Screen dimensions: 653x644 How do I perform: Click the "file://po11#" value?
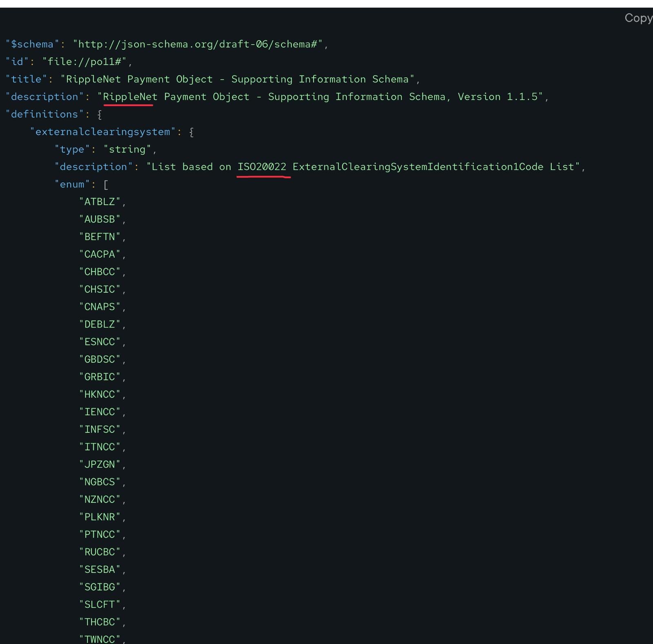click(x=85, y=62)
